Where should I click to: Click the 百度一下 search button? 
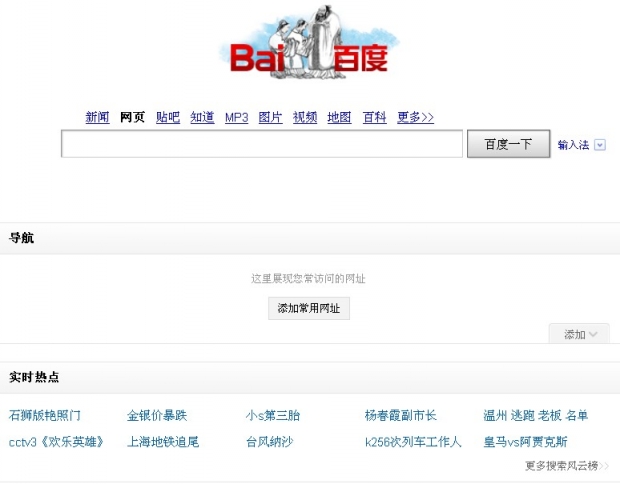pyautogui.click(x=508, y=144)
